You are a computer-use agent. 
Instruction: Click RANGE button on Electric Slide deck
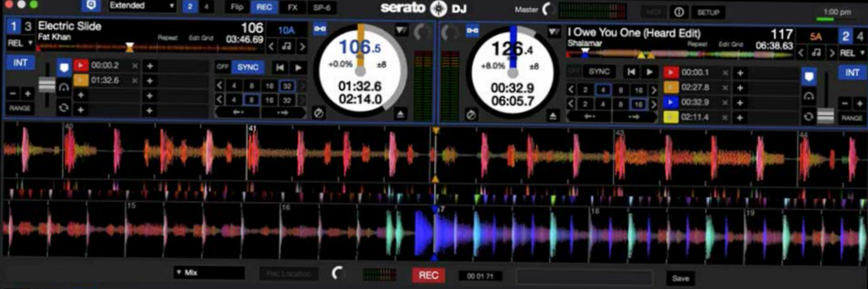coord(21,108)
